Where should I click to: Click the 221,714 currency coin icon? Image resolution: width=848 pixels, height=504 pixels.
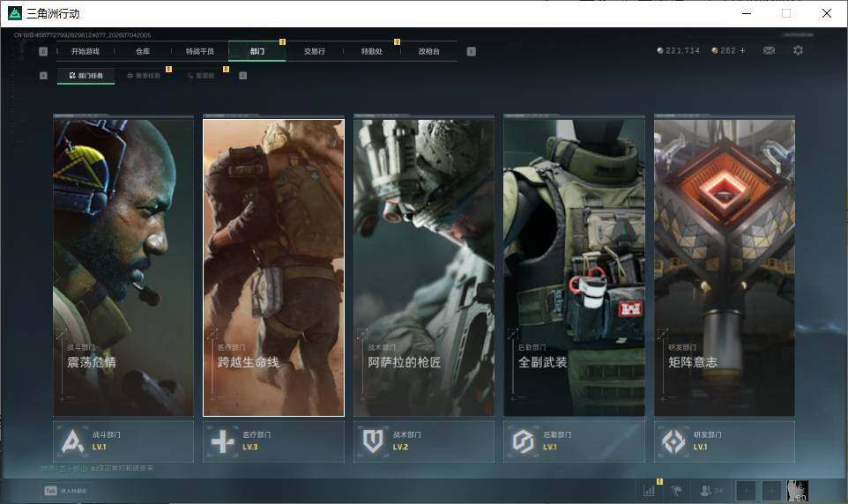[x=659, y=50]
